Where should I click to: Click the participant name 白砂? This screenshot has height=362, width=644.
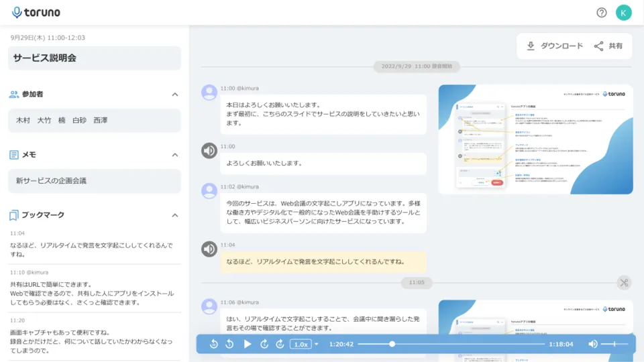click(x=79, y=120)
